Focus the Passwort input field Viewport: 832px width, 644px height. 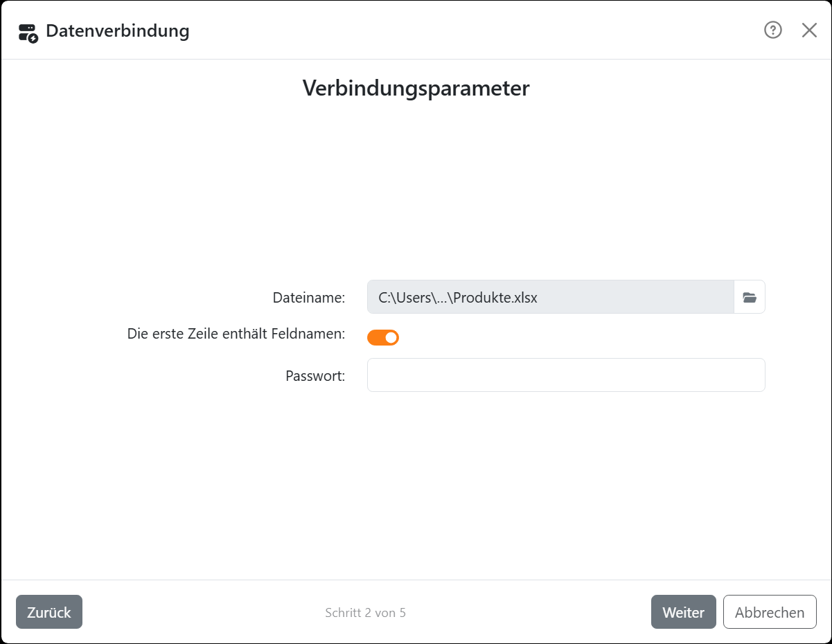click(x=566, y=375)
